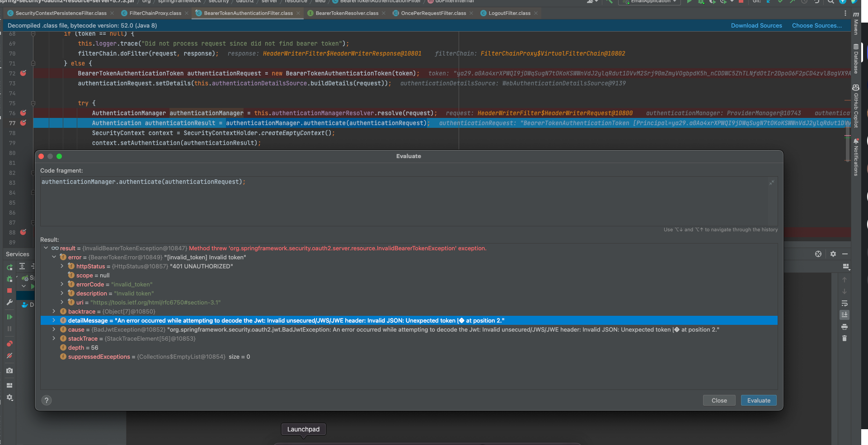Expand the cause node in Result tree

click(x=54, y=329)
